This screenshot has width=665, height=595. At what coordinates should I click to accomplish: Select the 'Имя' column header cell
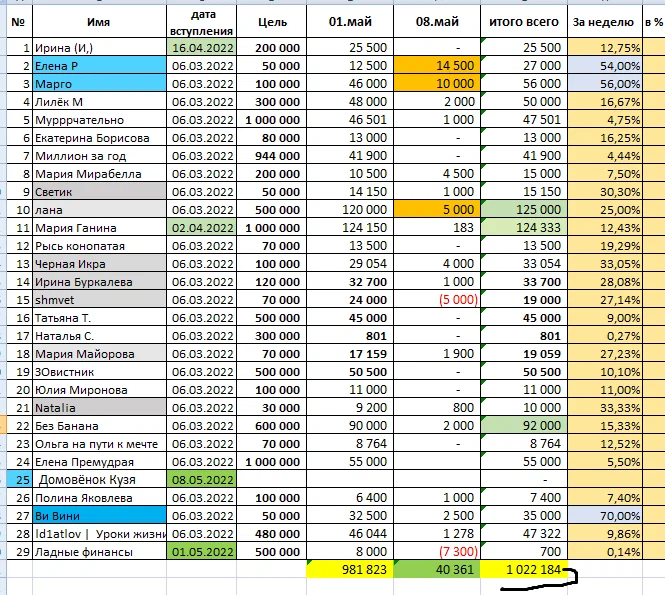[x=99, y=22]
